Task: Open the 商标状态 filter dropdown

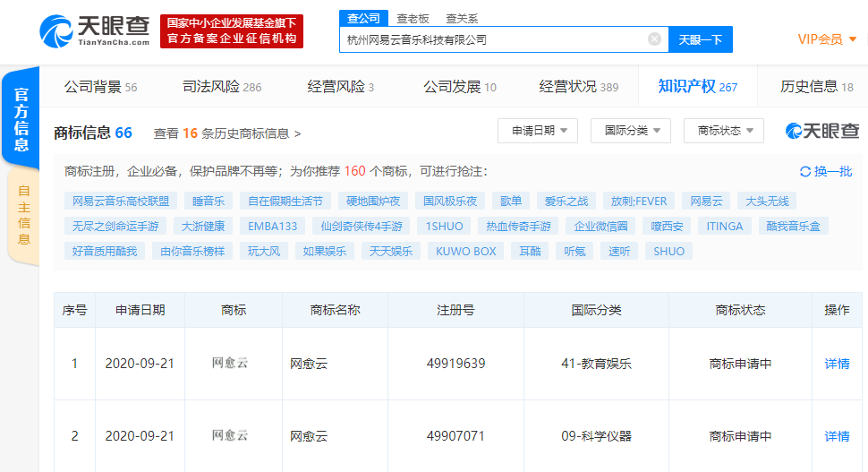Action: click(x=724, y=131)
